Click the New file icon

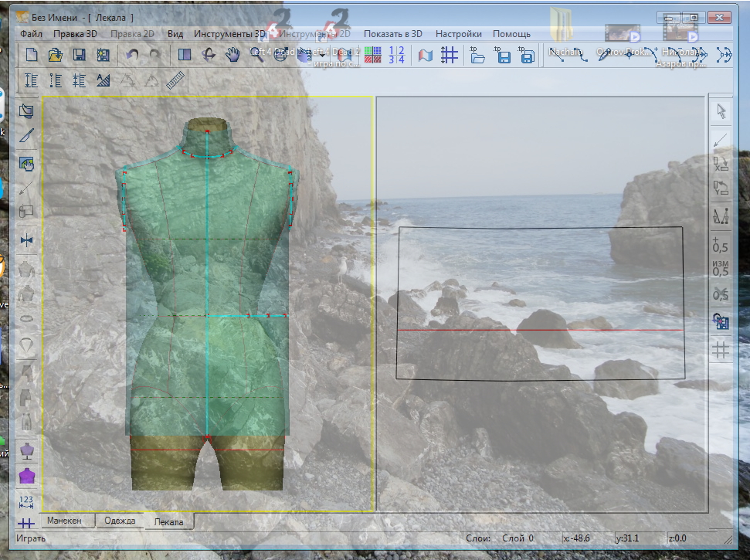(x=32, y=55)
